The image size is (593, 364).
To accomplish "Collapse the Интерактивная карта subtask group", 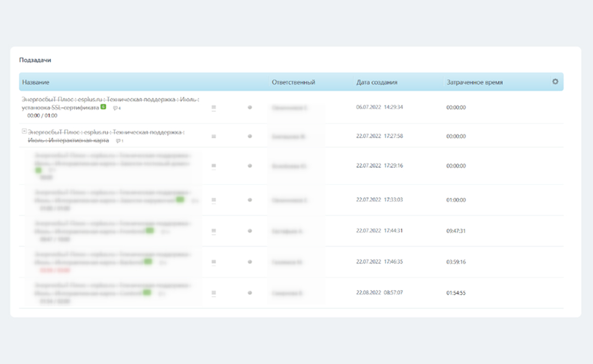I will [x=24, y=131].
